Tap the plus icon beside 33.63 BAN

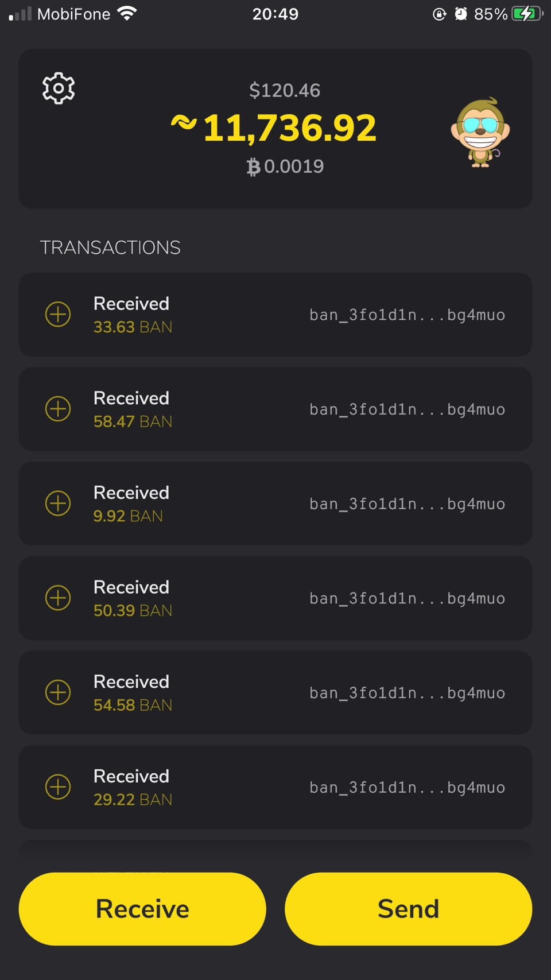point(58,315)
